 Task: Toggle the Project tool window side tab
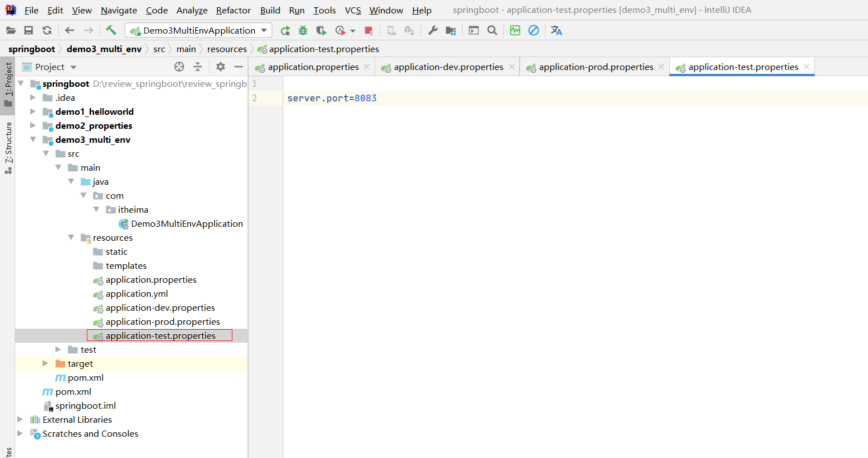pos(8,84)
